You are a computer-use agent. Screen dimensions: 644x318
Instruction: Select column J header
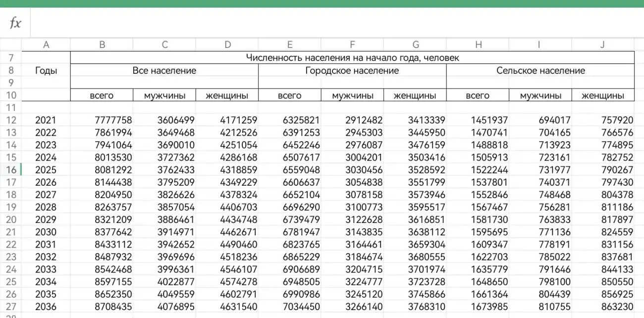(603, 45)
